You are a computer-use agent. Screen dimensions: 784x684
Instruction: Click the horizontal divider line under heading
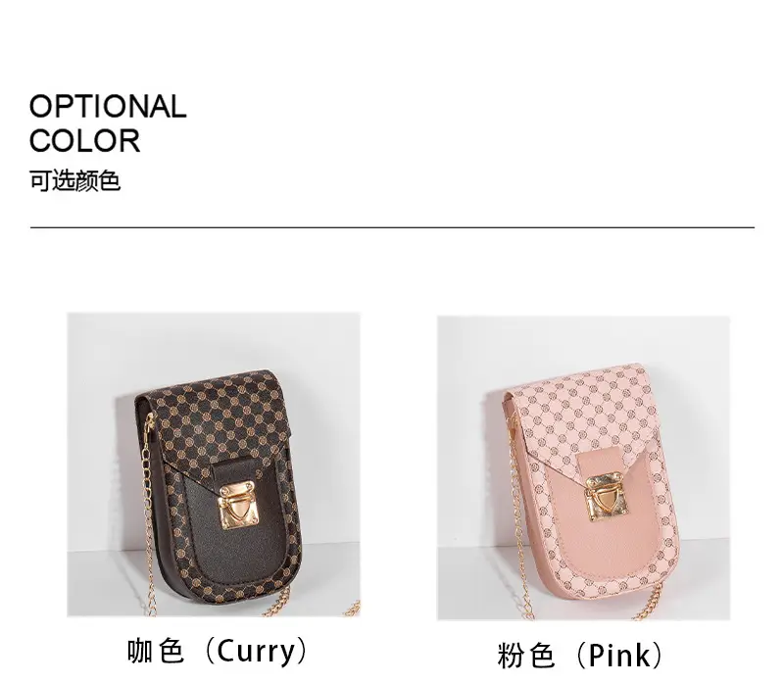pos(392,227)
